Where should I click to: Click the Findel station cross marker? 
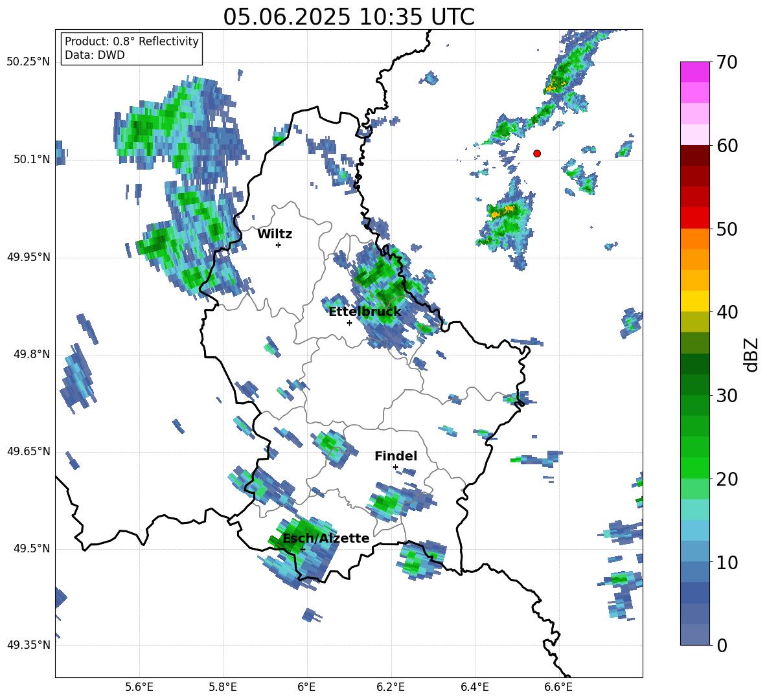[x=395, y=468]
